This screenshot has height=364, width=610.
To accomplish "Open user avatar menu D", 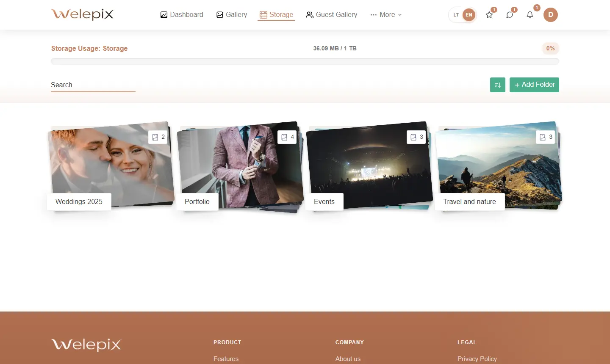I will [x=551, y=15].
